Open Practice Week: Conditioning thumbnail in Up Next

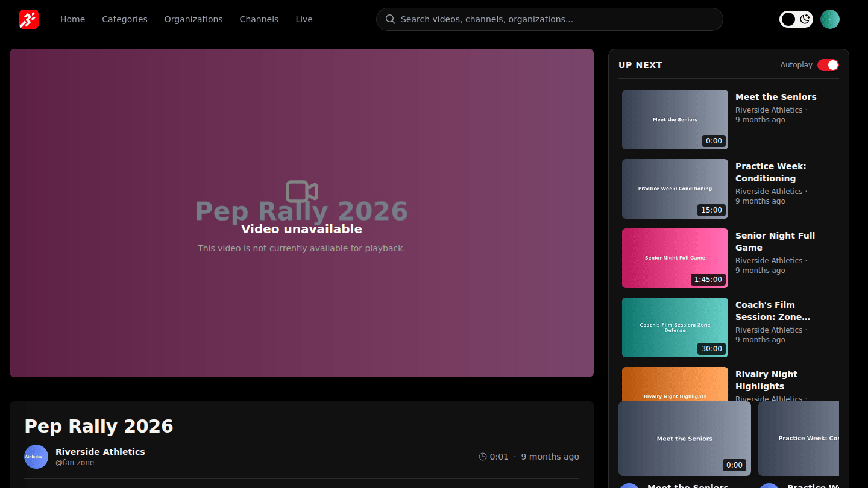coord(675,189)
